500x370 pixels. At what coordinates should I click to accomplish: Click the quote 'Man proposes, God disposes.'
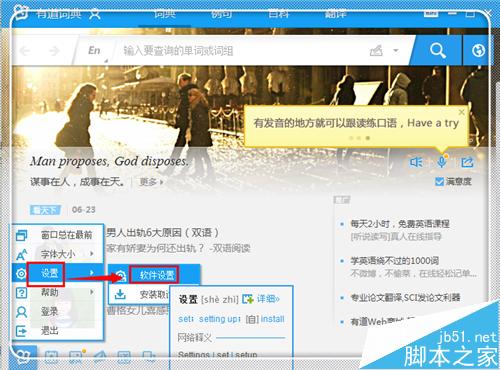109,162
